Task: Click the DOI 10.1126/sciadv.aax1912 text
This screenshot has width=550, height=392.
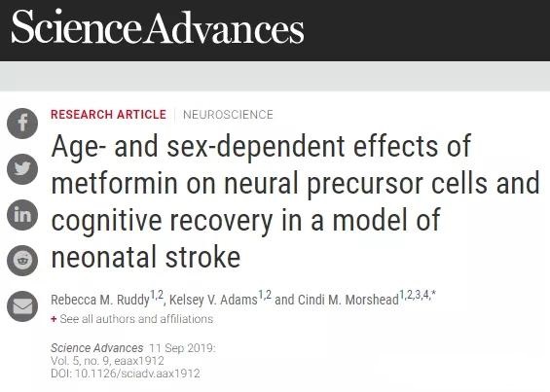Action: pyautogui.click(x=126, y=374)
